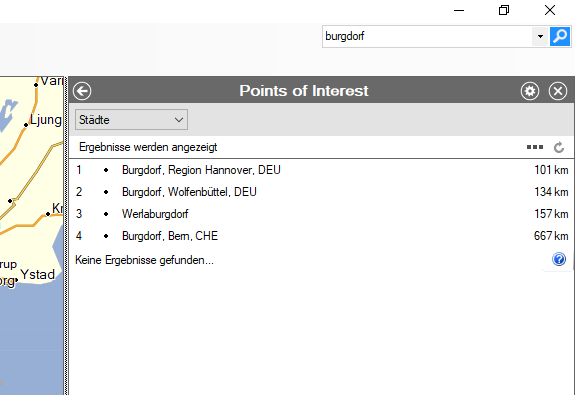Viewport: 575px width, 395px height.
Task: Click into the burgdorf search field
Action: coord(427,36)
